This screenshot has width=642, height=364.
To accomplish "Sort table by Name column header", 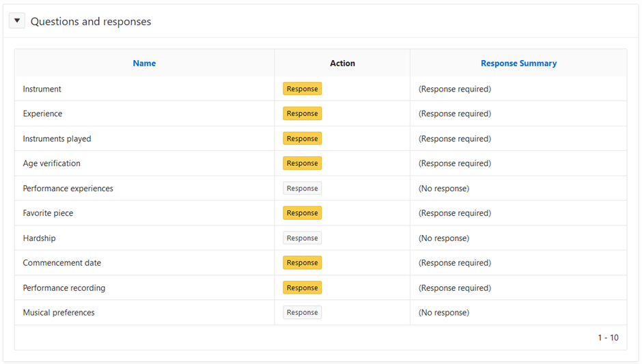I will (144, 64).
